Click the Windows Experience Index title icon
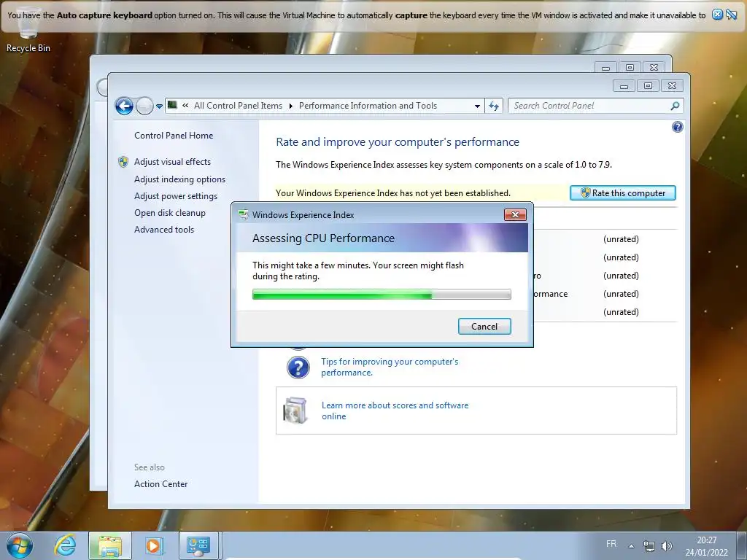The width and height of the screenshot is (747, 560). (x=244, y=215)
